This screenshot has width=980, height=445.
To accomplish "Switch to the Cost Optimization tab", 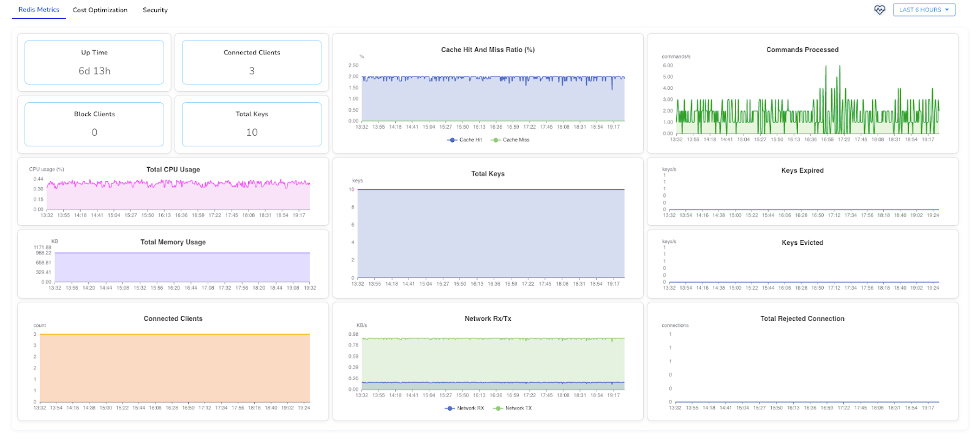I will point(100,10).
